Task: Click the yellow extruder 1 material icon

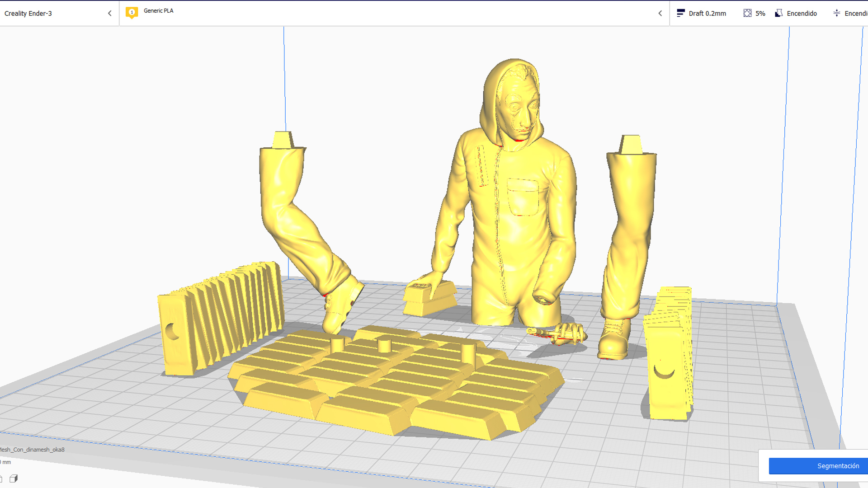Action: coord(132,13)
